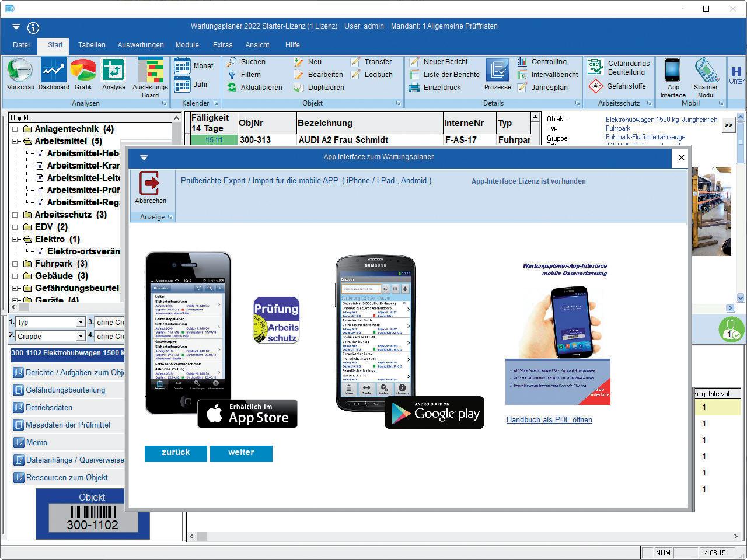This screenshot has width=747, height=560.
Task: Switch to the Extras tab
Action: [x=222, y=45]
